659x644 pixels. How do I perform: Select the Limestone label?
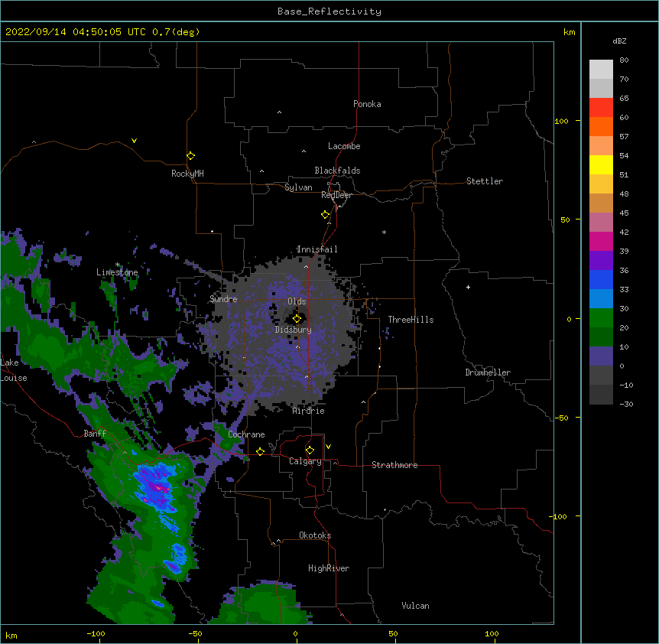click(117, 272)
